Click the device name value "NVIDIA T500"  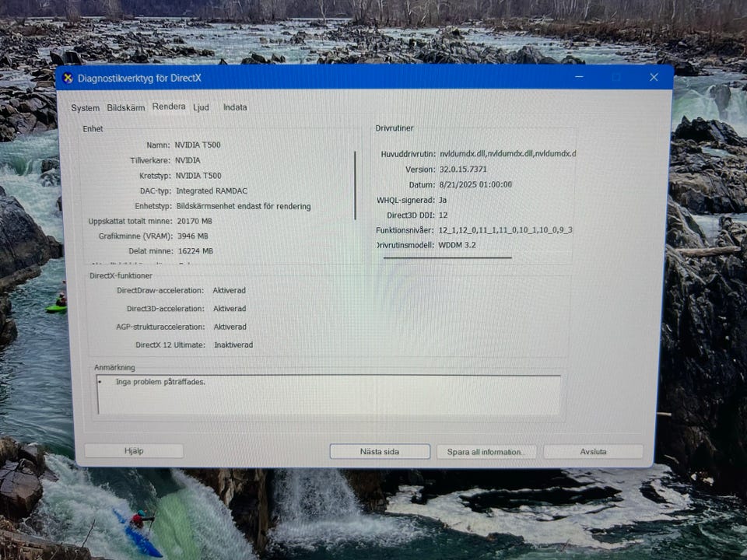[x=197, y=145]
